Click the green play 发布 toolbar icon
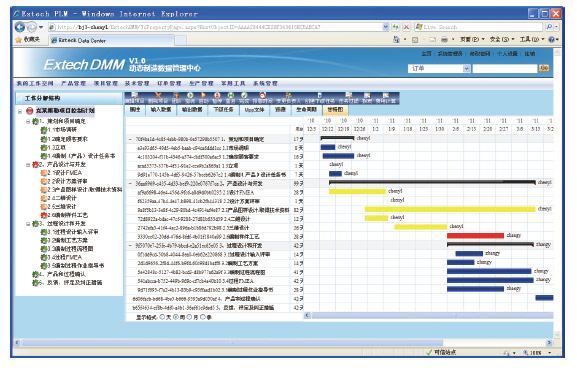The width and height of the screenshot is (577, 368). [x=190, y=96]
